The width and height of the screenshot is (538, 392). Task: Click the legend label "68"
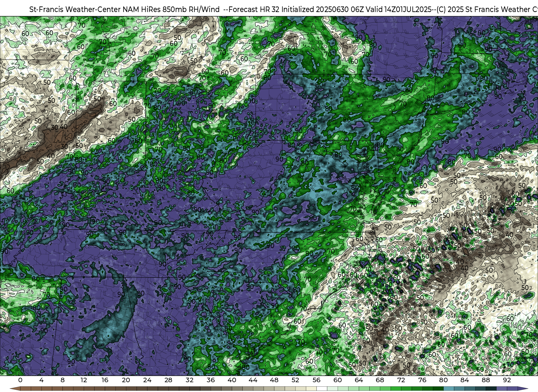coord(380,380)
